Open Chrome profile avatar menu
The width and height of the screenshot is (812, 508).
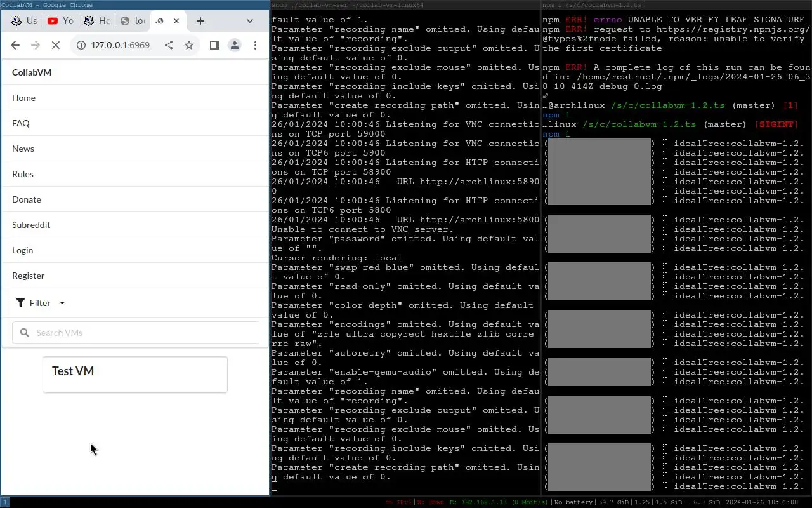tap(235, 45)
